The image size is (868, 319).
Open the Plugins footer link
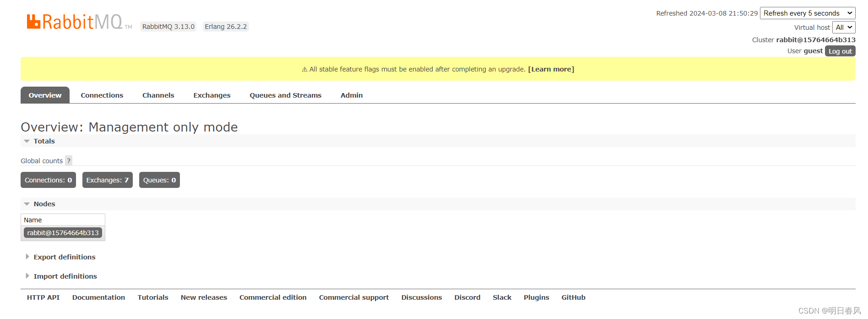[537, 297]
